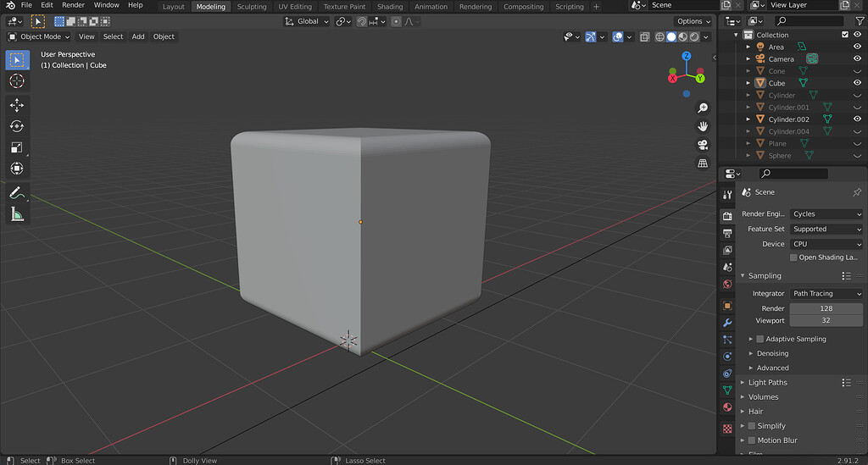Click the zoom view magnifier icon
The height and width of the screenshot is (465, 868).
pos(703,108)
